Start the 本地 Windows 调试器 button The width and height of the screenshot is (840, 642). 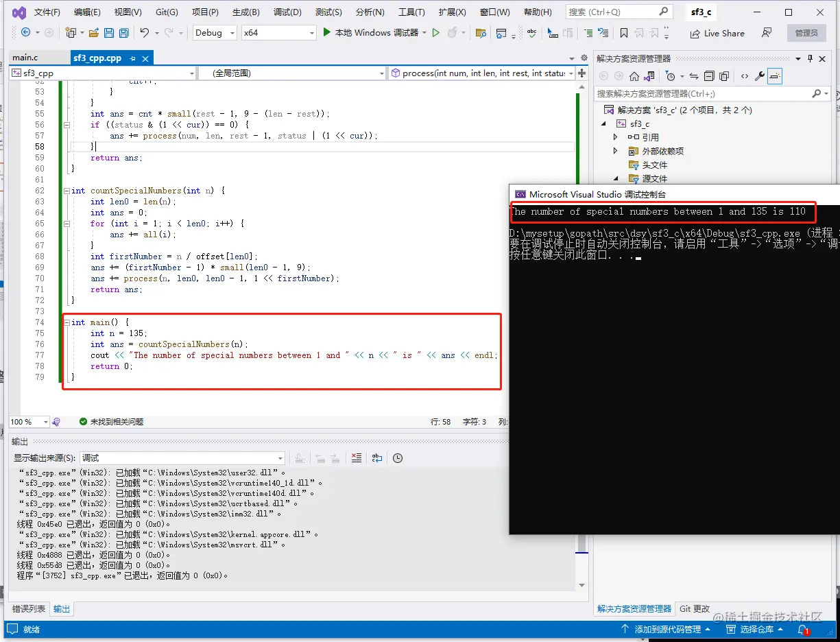pyautogui.click(x=370, y=33)
